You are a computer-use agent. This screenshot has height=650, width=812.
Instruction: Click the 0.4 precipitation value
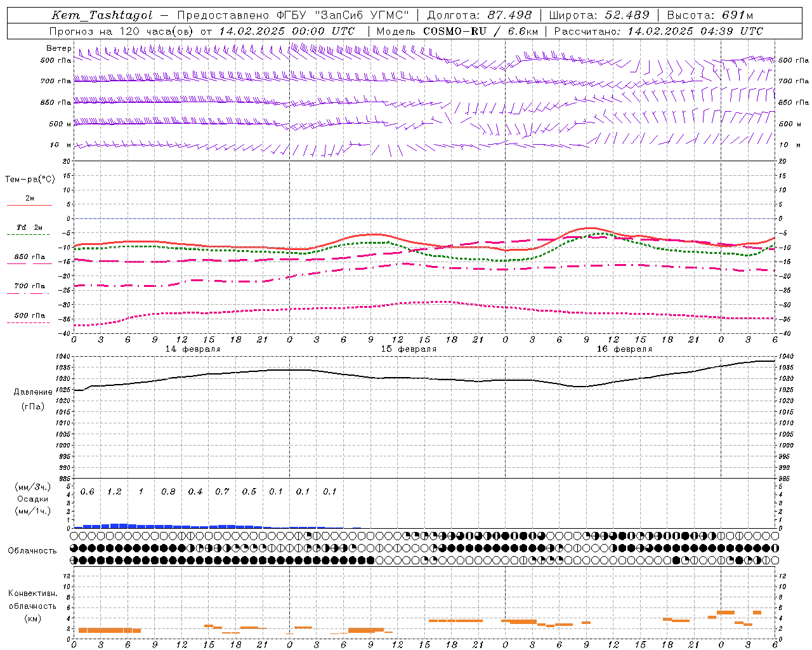195,492
